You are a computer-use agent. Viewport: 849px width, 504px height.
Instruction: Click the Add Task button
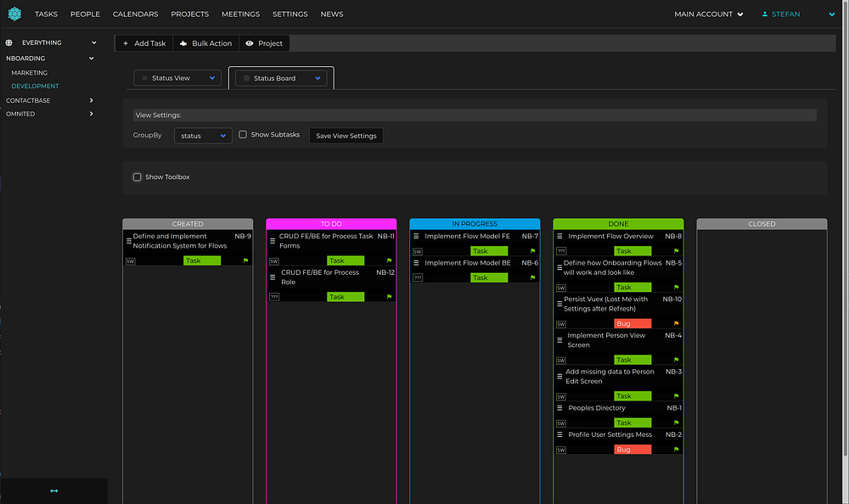pyautogui.click(x=144, y=43)
